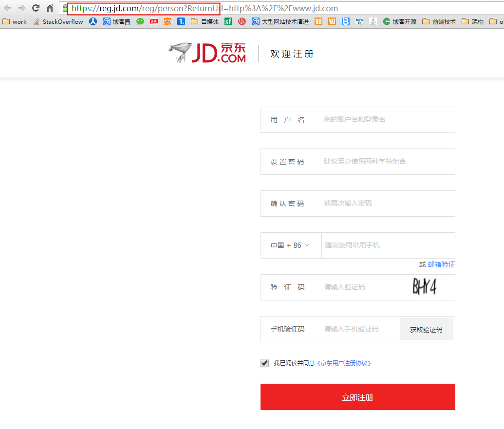
Task: Open the blue '1.' bookmark icon
Action: point(181,21)
